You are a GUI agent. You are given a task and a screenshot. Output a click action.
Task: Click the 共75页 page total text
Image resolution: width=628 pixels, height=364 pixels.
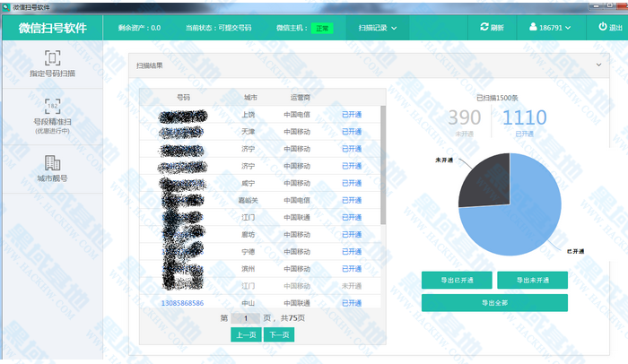(292, 318)
